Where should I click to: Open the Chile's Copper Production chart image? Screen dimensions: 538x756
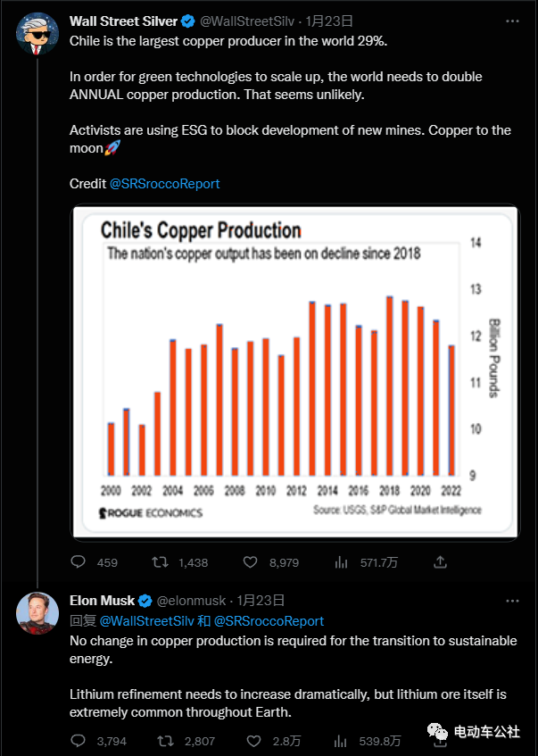(294, 372)
